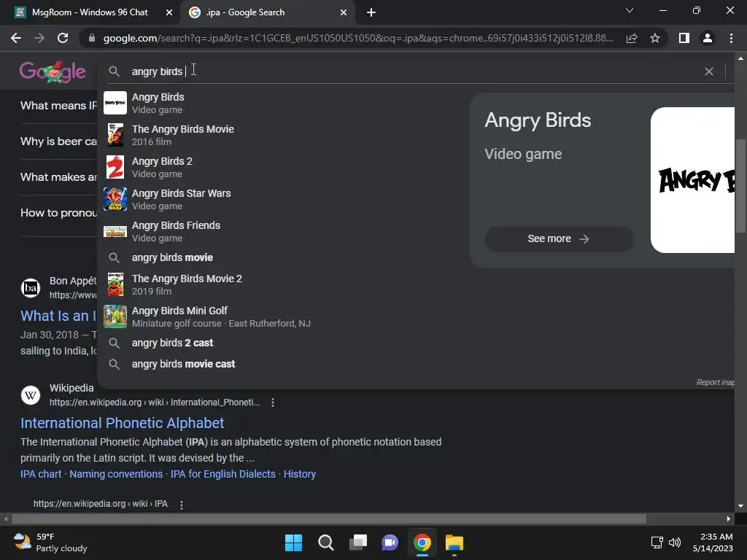Click the Wikipedia W favicon
Viewport: 747px width, 560px height.
click(31, 394)
